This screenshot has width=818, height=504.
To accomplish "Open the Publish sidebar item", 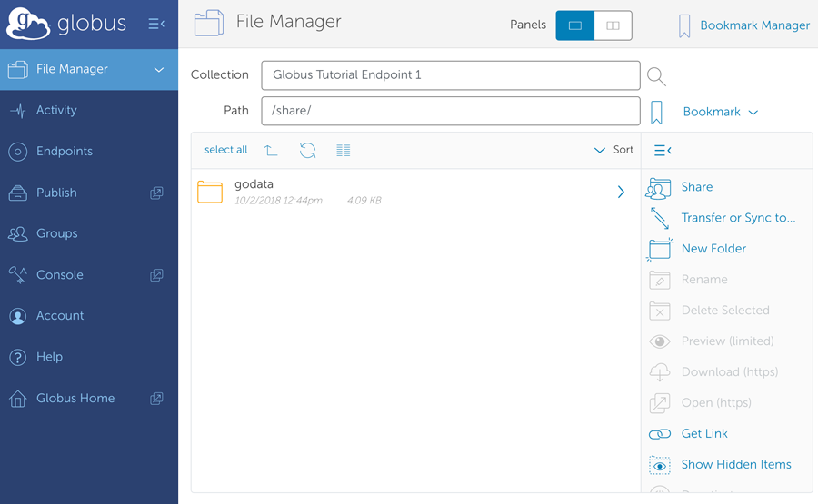I will point(56,193).
